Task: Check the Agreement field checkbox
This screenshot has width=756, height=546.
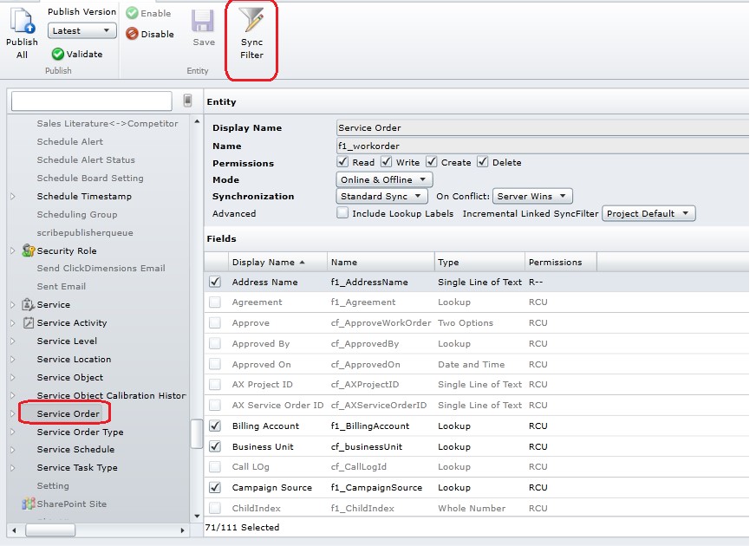Action: coord(215,302)
